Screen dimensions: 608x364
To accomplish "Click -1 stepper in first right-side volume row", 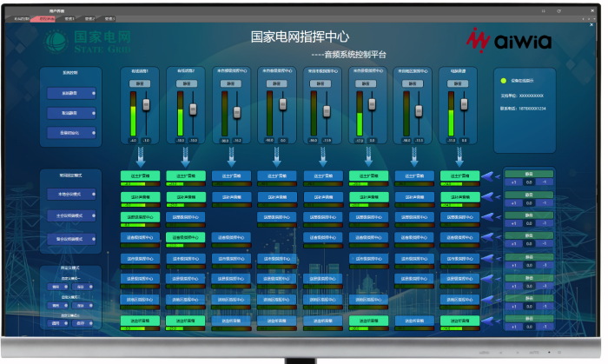I will (x=545, y=182).
